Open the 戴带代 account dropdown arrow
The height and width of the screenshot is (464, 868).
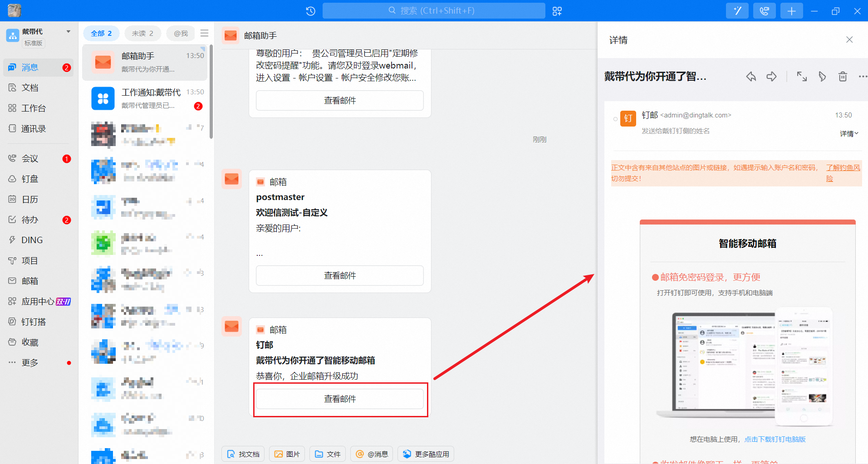click(x=69, y=31)
